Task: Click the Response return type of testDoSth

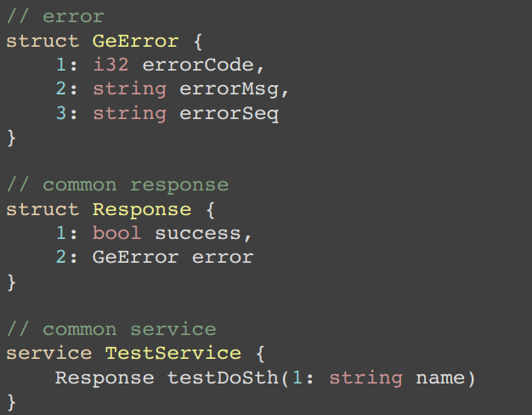Action: 105,377
